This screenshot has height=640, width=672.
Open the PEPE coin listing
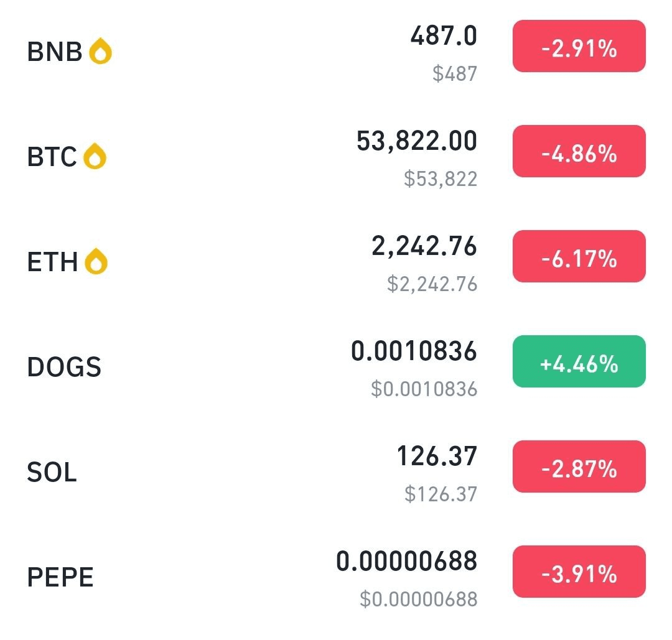pyautogui.click(x=336, y=577)
